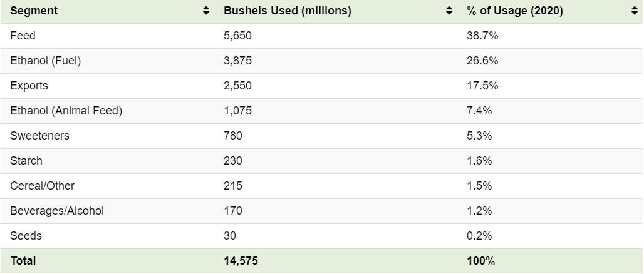Click the Cereal/Other row label

tap(43, 186)
